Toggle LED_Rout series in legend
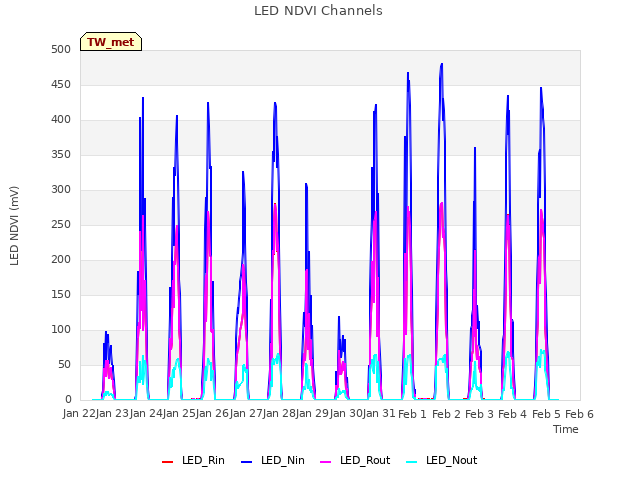The width and height of the screenshot is (640, 480). tap(356, 460)
